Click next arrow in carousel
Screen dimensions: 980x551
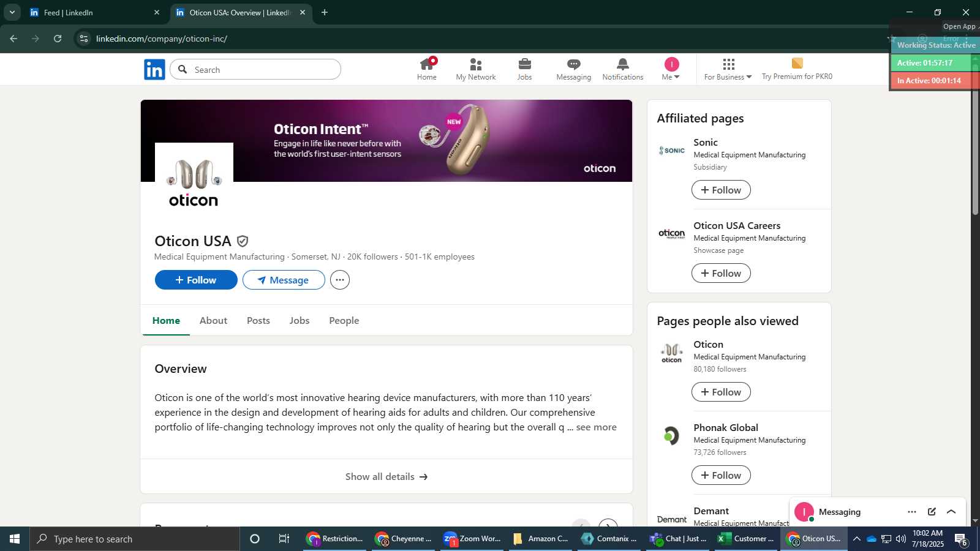tap(608, 525)
